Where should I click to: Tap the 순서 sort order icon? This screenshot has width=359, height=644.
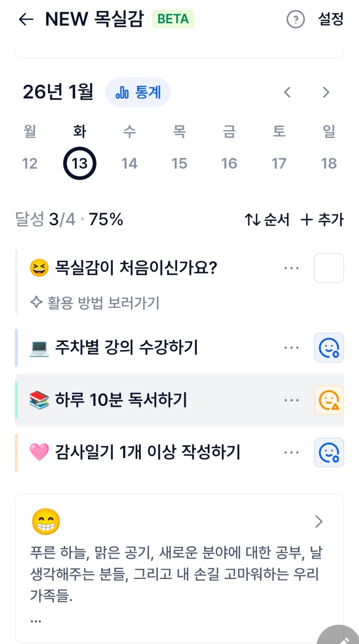(253, 219)
